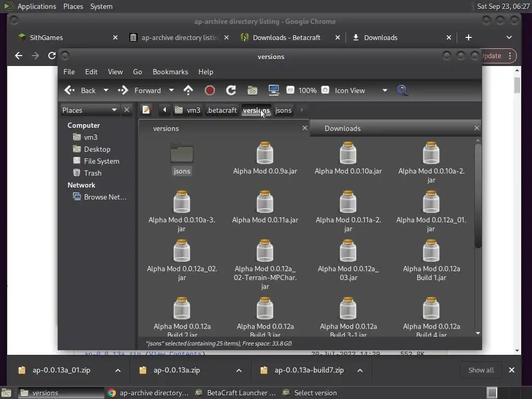Open the Back history dropdown arrow
This screenshot has width=532, height=399.
106,90
